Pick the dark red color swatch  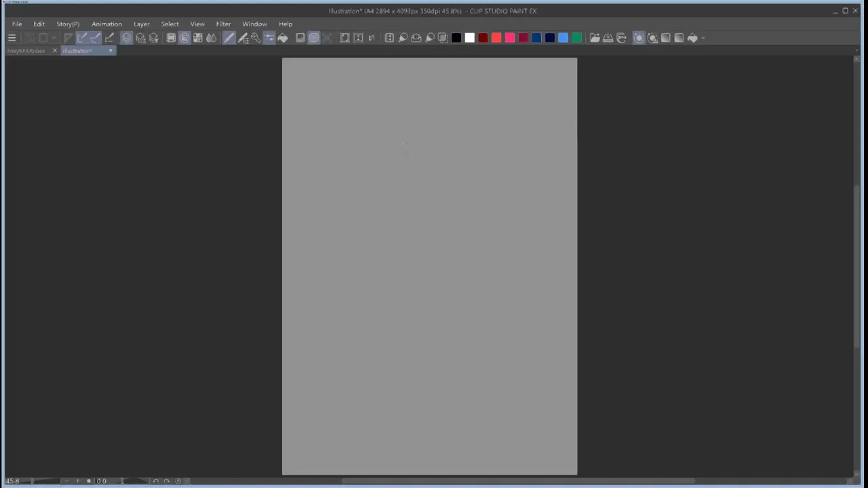click(483, 38)
